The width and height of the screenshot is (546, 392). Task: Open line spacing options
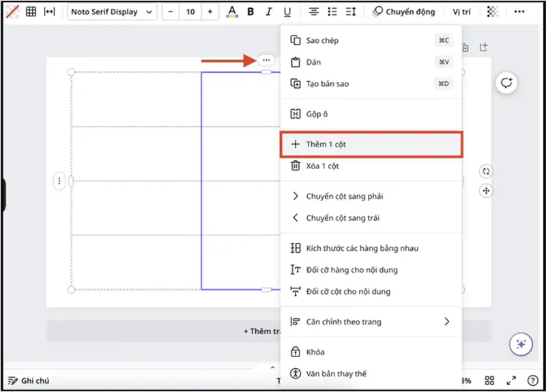351,12
